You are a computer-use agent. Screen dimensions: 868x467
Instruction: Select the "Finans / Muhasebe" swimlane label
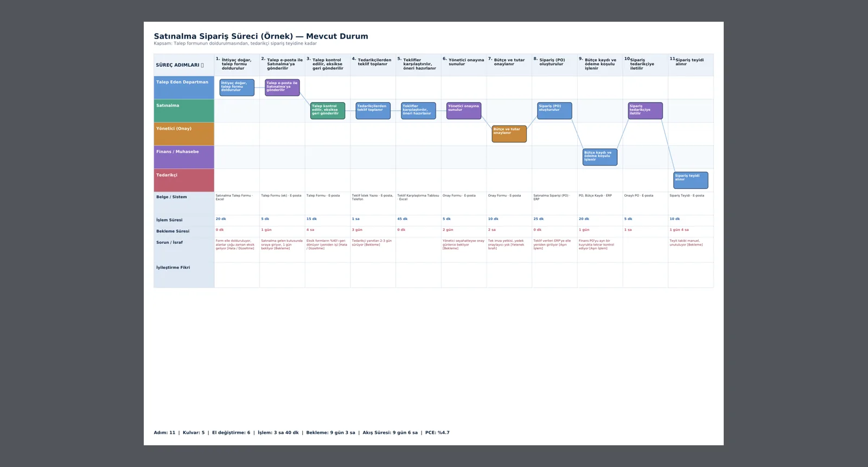tap(184, 157)
